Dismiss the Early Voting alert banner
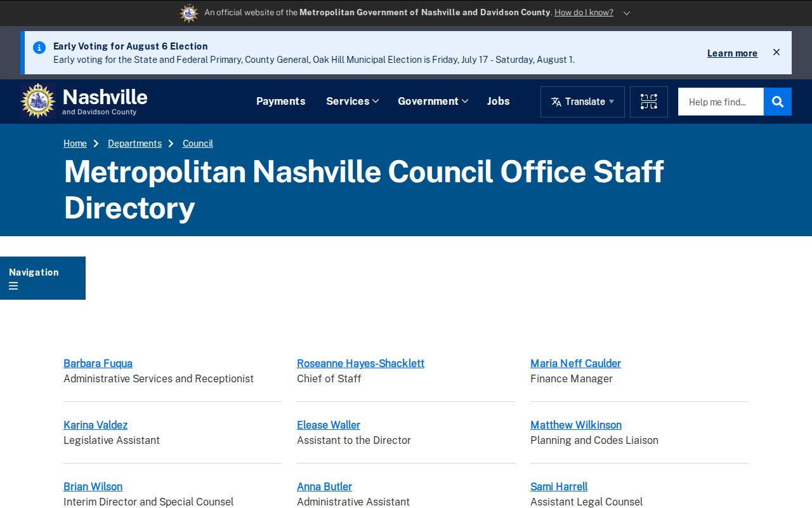This screenshot has width=812, height=508. 776,52
